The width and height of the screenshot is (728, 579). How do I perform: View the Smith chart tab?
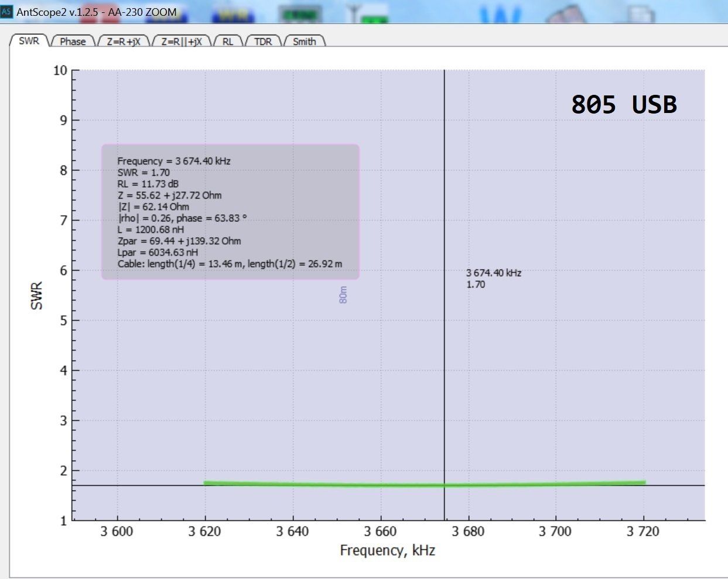click(x=304, y=42)
